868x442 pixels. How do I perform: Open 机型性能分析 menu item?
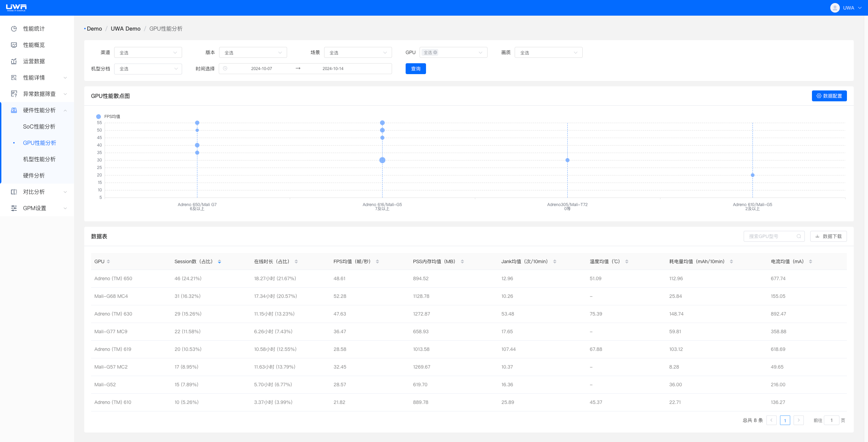click(39, 159)
